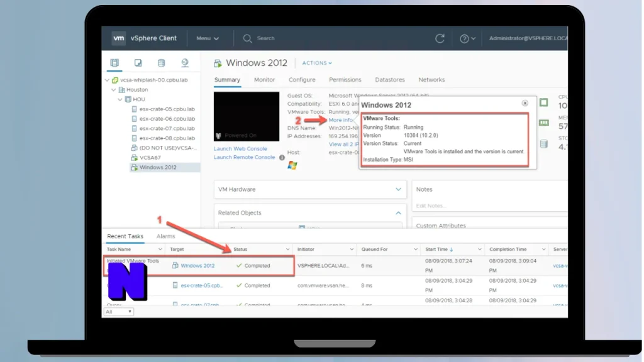
Task: Click the VMware Tools More info link
Action: point(340,120)
